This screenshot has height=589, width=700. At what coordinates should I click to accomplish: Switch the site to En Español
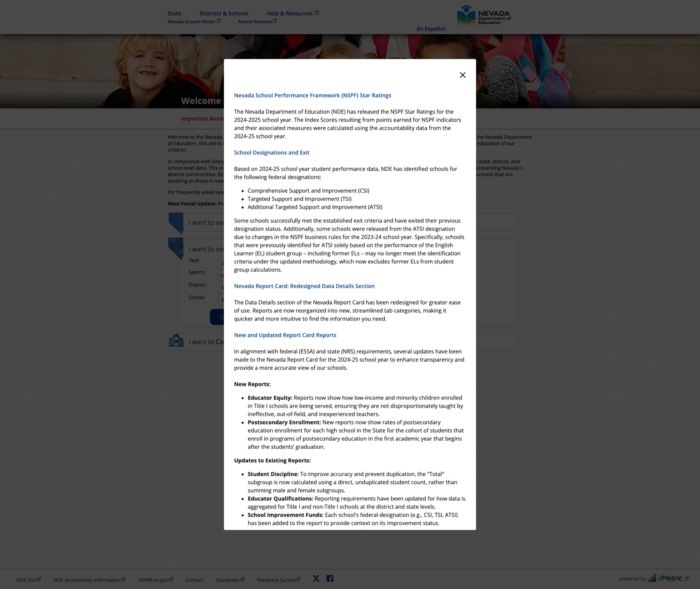click(x=431, y=29)
